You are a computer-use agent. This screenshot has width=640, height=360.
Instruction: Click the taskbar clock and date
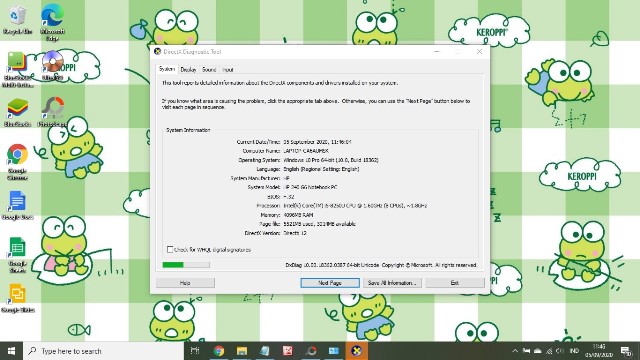(599, 351)
